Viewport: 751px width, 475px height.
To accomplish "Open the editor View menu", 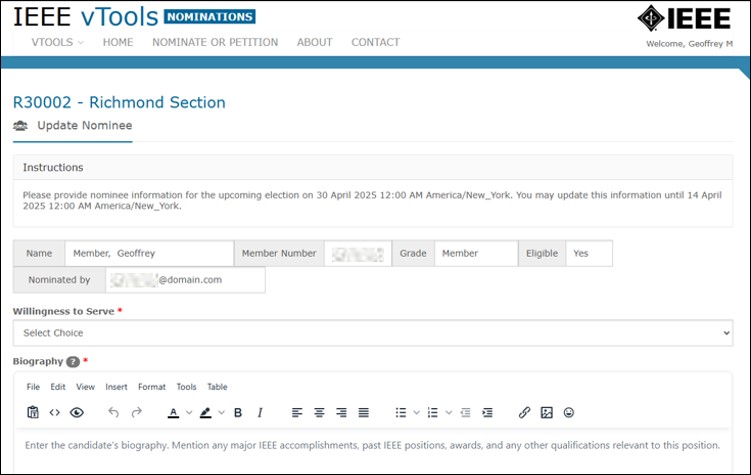I will (85, 387).
